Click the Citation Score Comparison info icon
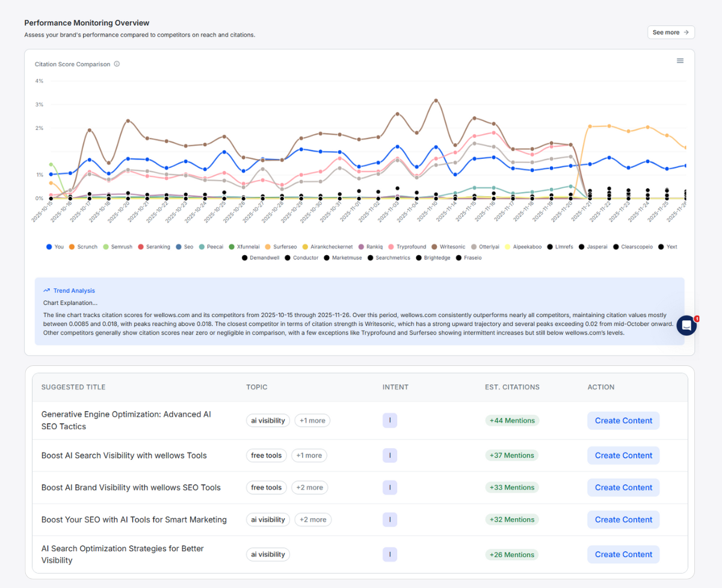The image size is (722, 588). pyautogui.click(x=117, y=64)
